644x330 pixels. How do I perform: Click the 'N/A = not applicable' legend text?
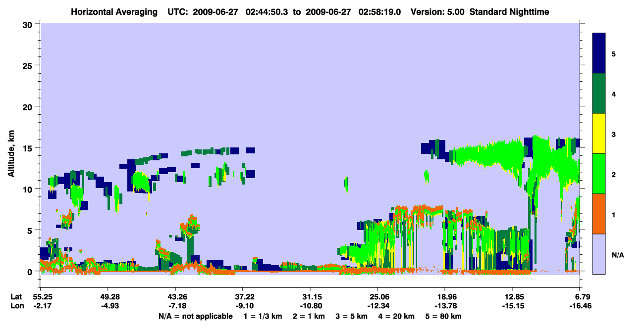tap(196, 316)
